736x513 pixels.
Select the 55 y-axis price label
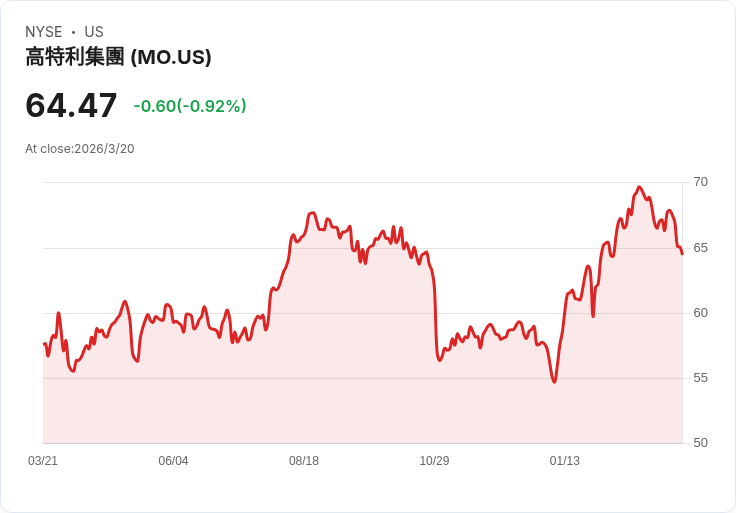[700, 378]
